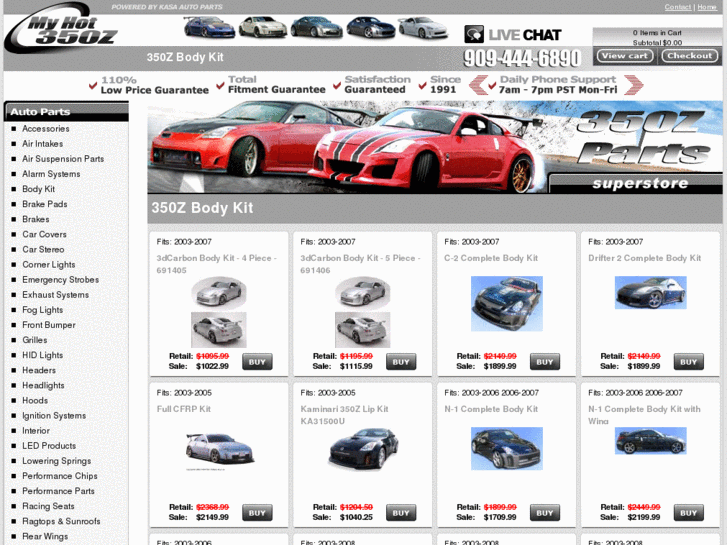Open Front Bumper category
727x545 pixels.
49,325
